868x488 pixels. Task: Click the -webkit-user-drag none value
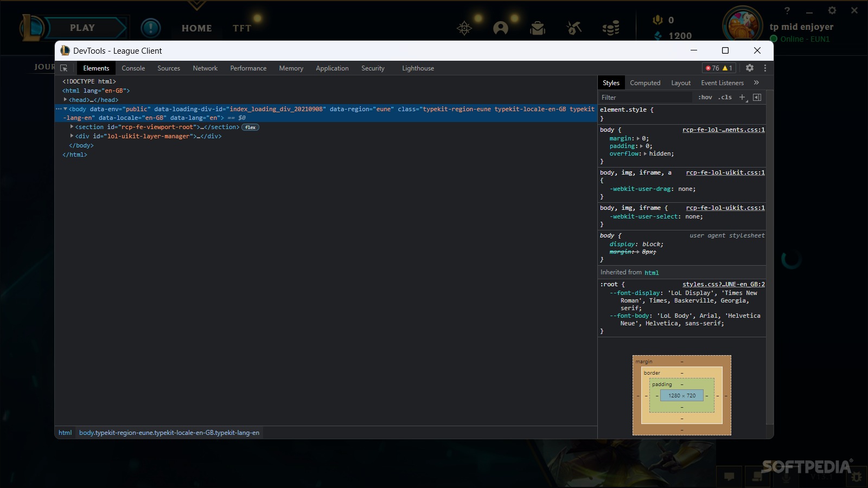click(686, 189)
